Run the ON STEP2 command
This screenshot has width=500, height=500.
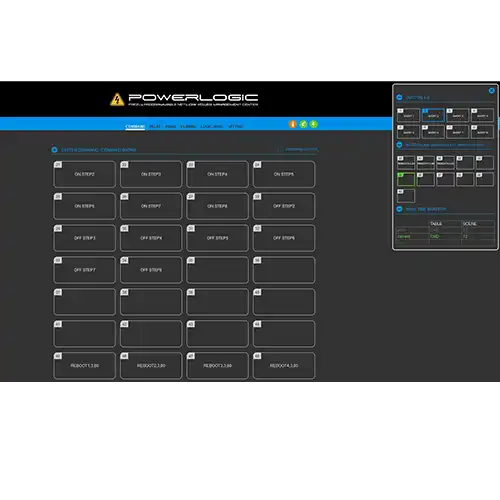[x=84, y=174]
